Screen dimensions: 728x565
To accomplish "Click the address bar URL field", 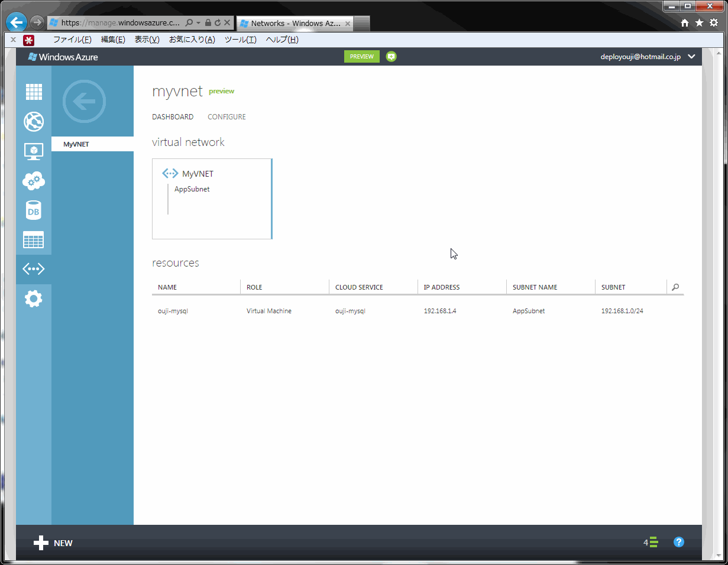I will [121, 23].
